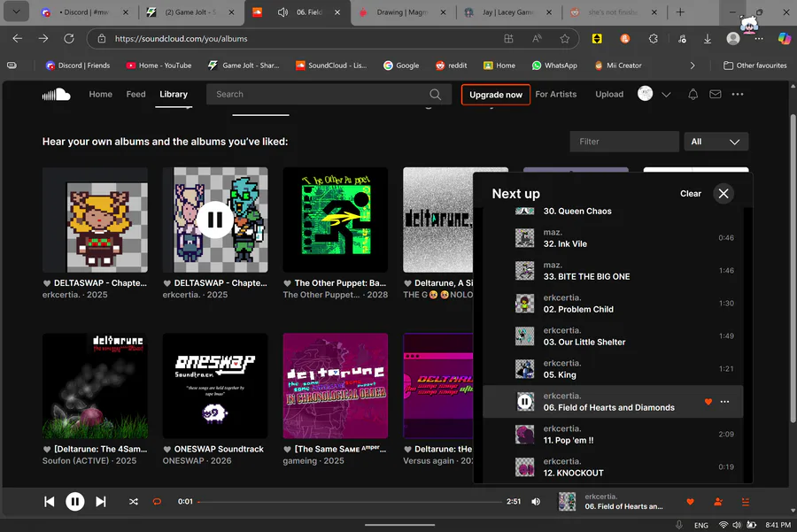Seek on the track progress bar
Viewport: 797px width, 532px height.
click(350, 502)
